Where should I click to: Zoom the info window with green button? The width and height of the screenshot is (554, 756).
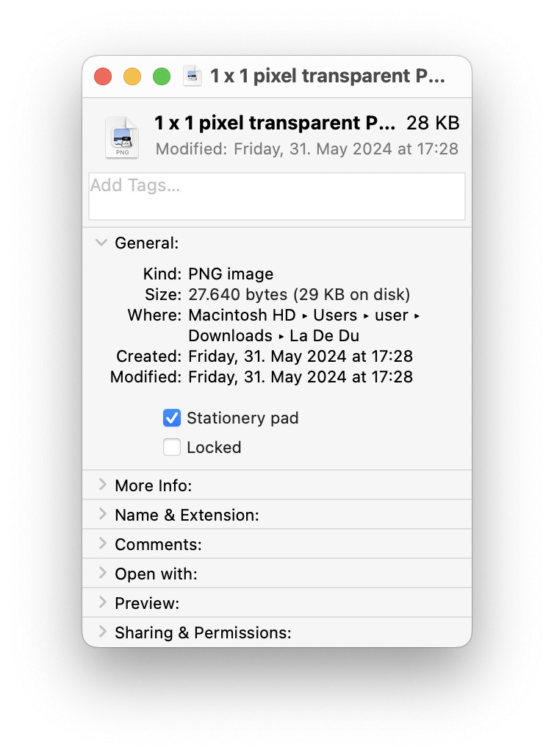click(162, 76)
